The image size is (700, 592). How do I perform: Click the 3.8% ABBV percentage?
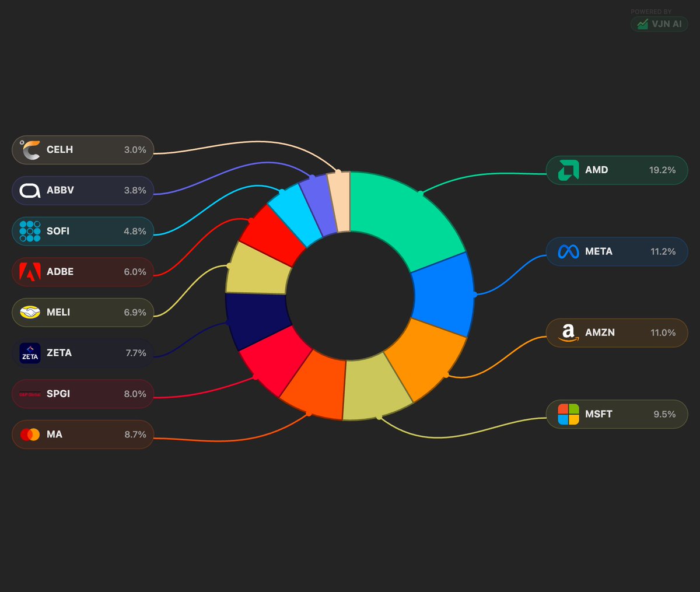[135, 191]
